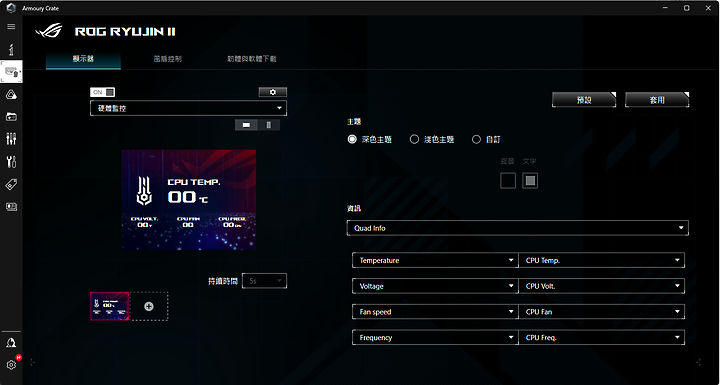The height and width of the screenshot is (385, 720).
Task: Open the settings gear with notification badge
Action: tap(11, 364)
